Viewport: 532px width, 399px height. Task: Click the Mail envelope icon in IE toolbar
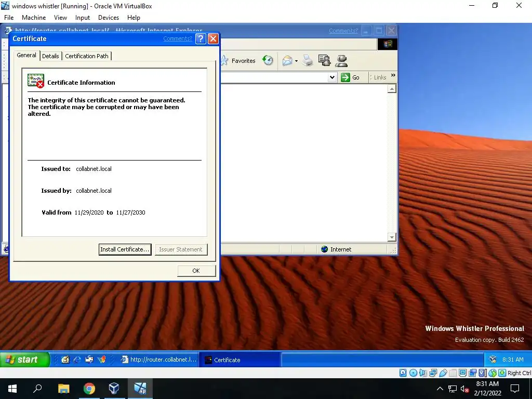[x=287, y=61]
